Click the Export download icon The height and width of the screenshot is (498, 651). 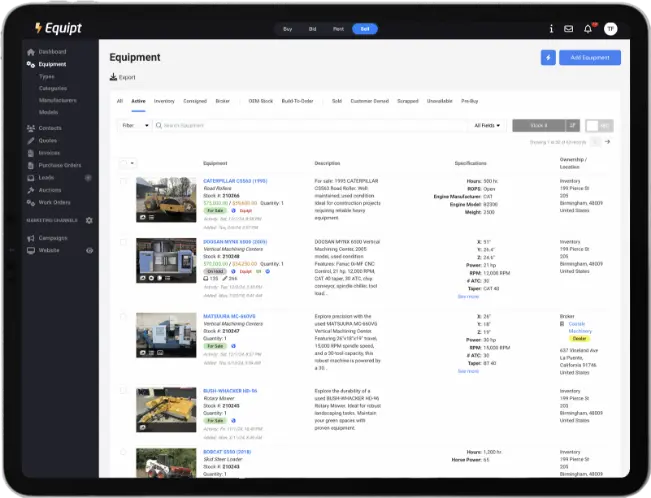pos(112,77)
